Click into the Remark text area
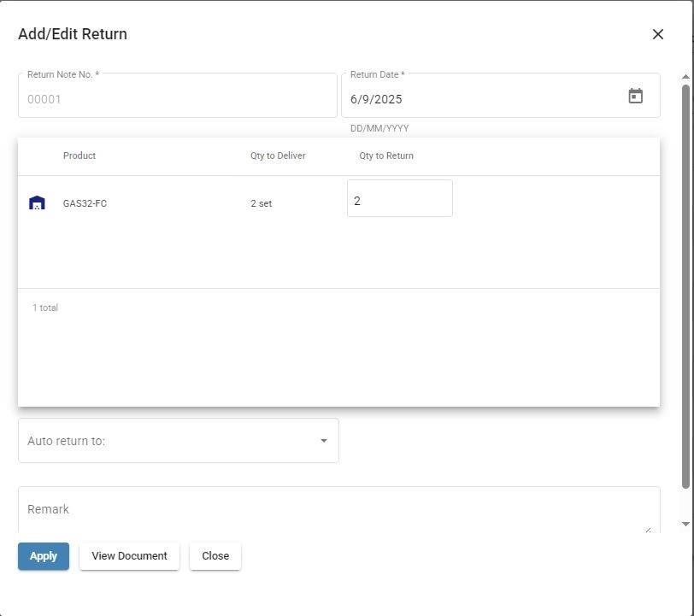 pos(339,510)
